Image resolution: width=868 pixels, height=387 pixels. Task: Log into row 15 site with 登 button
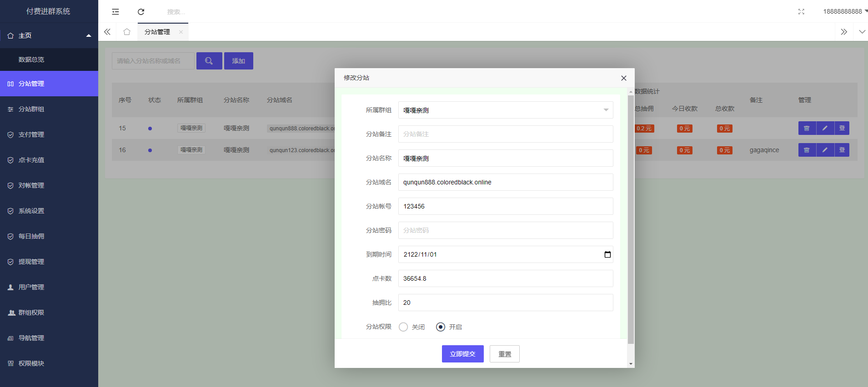click(x=842, y=128)
